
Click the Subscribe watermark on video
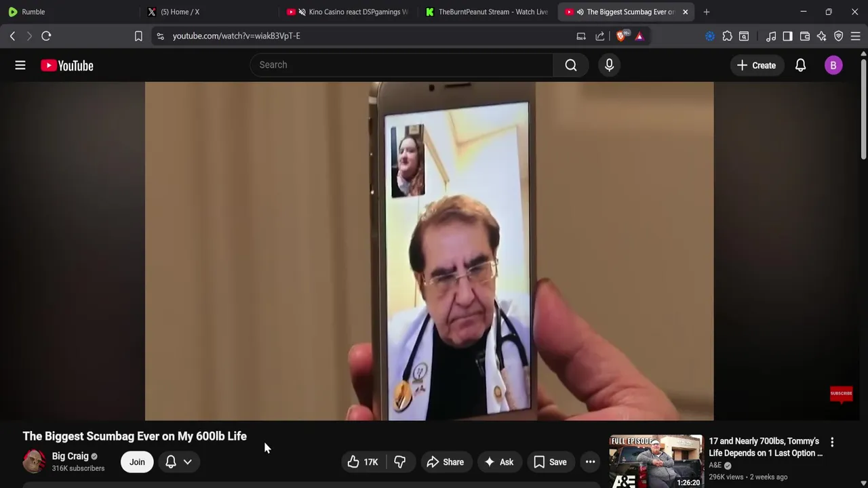click(x=841, y=394)
